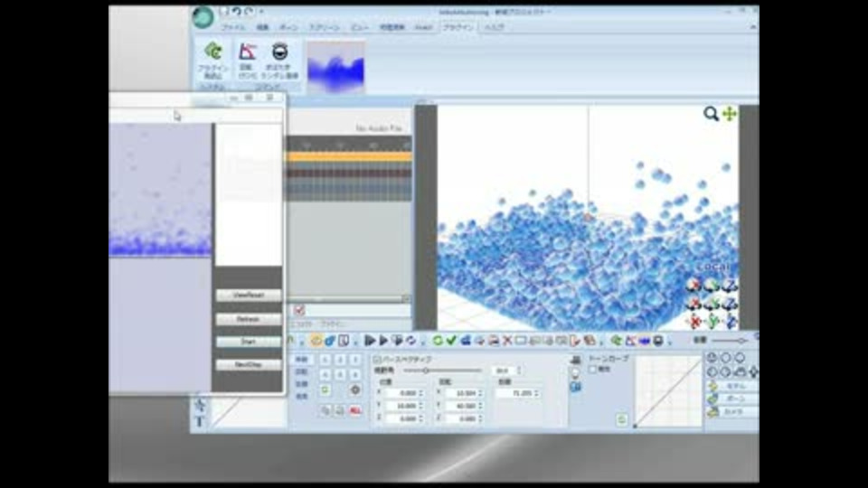
Task: Click the orange highlighted toolbar icon
Action: 316,341
